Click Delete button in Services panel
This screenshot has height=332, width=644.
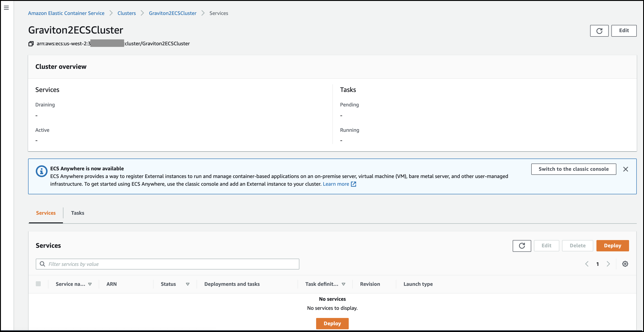(x=577, y=246)
